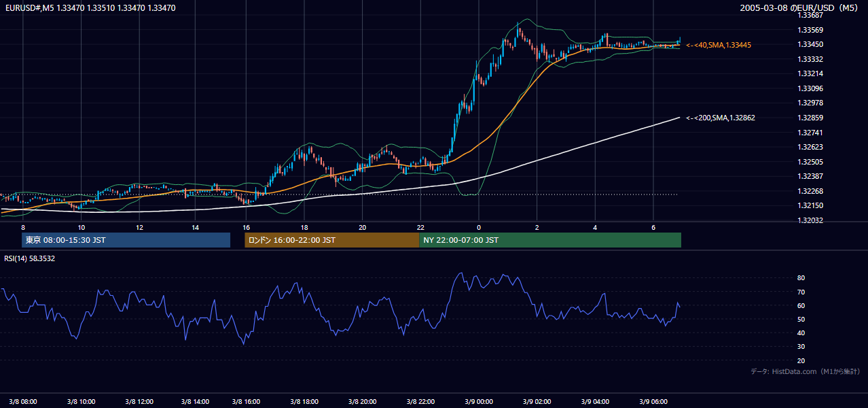Click hour tick 2 under price chart
868x408 pixels.
[x=537, y=227]
